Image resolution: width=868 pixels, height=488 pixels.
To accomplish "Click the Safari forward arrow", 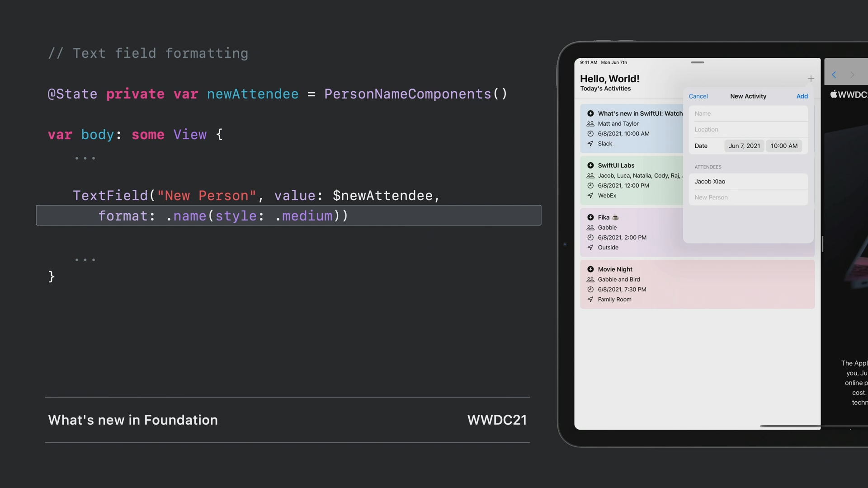I will (852, 75).
